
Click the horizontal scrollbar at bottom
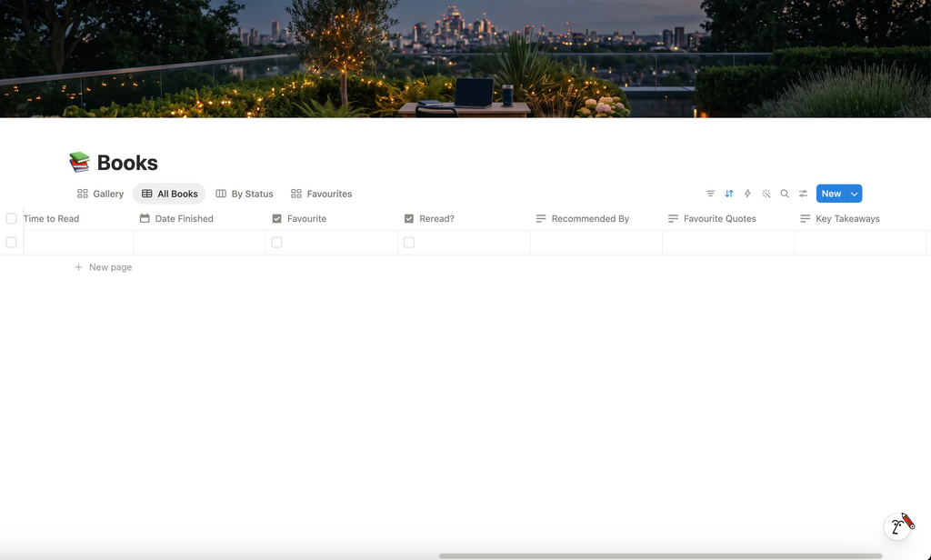coord(660,555)
